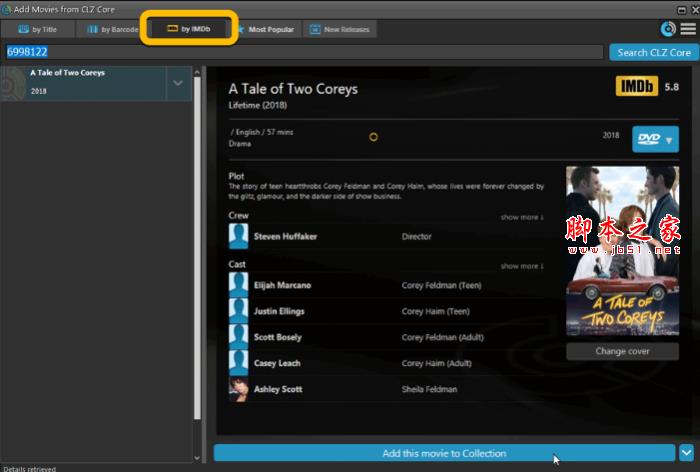Screen dimensions: 700x472
Task: Click the IMDb logo badge
Action: point(636,87)
